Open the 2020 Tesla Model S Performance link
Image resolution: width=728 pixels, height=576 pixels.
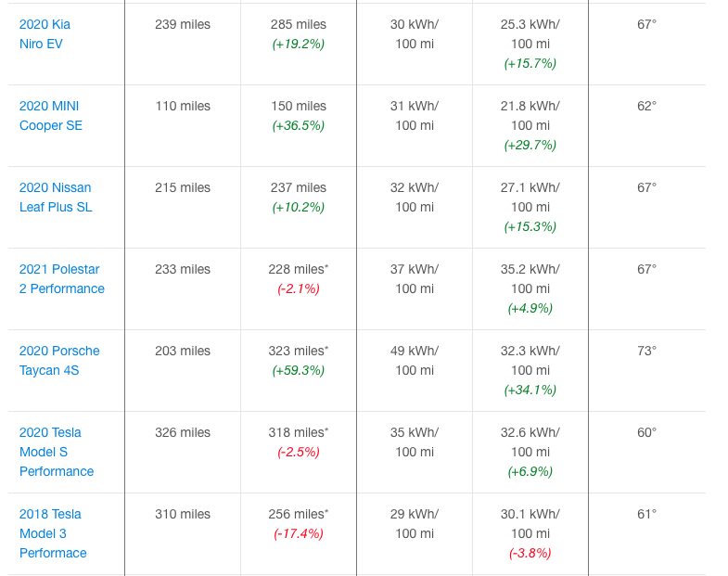[56, 452]
